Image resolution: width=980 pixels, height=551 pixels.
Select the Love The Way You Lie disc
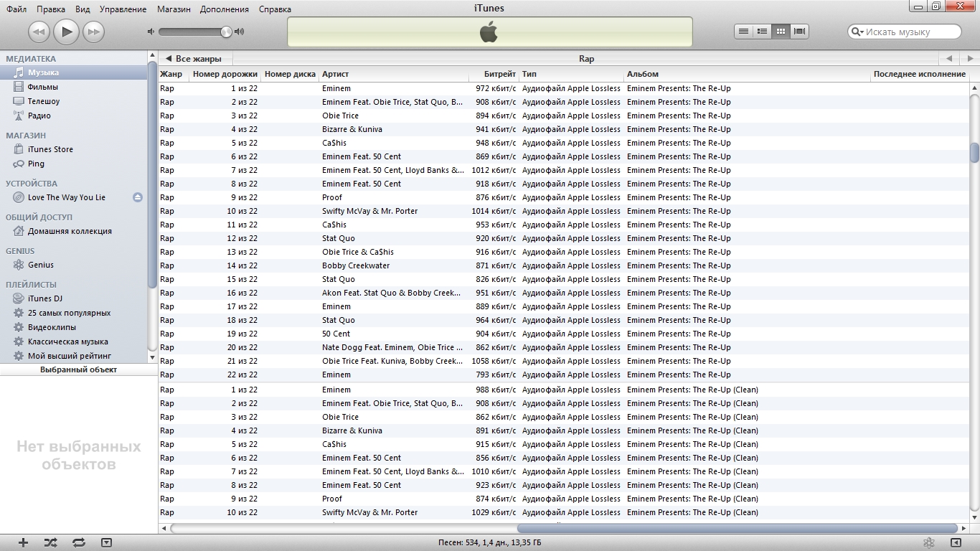click(66, 197)
